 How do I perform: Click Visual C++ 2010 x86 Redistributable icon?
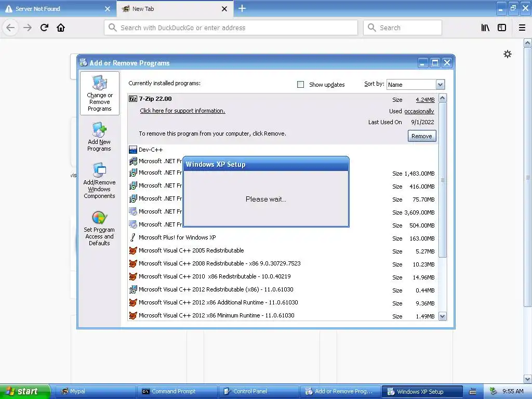click(133, 276)
